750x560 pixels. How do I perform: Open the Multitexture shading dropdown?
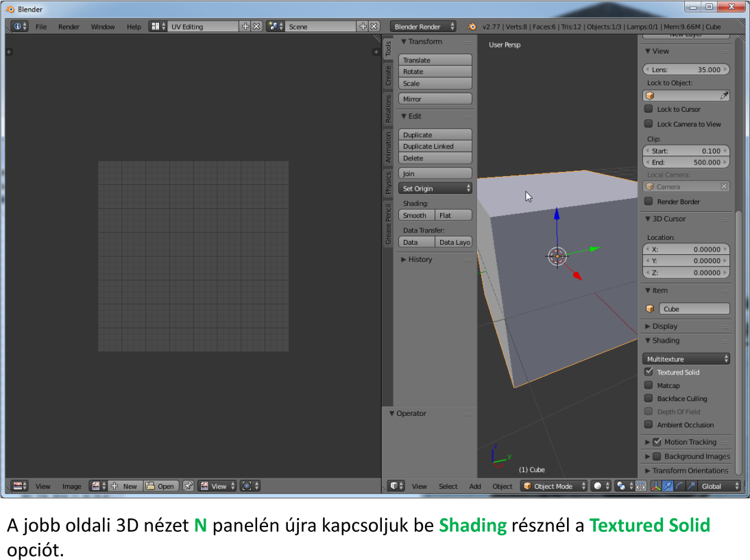[x=686, y=358]
